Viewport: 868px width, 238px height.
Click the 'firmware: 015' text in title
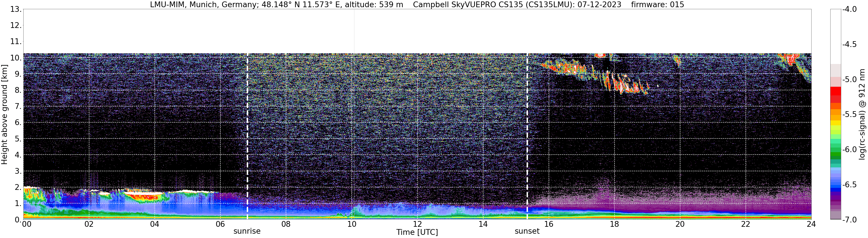(657, 4)
